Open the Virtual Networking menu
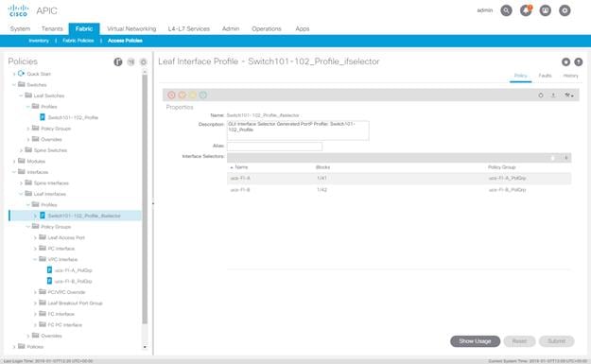This screenshot has width=591, height=364. pyautogui.click(x=131, y=28)
